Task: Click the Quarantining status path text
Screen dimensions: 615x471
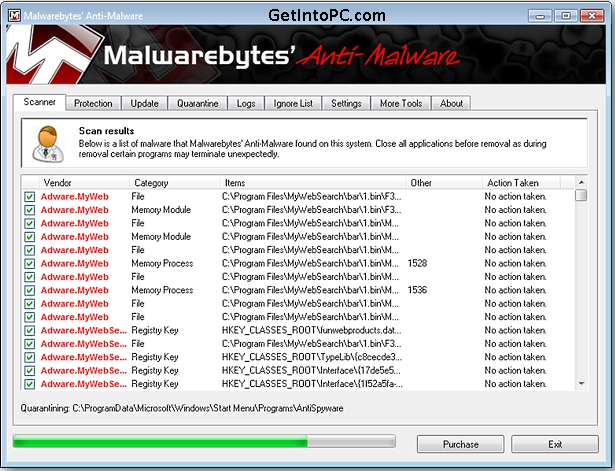Action: coord(182,408)
